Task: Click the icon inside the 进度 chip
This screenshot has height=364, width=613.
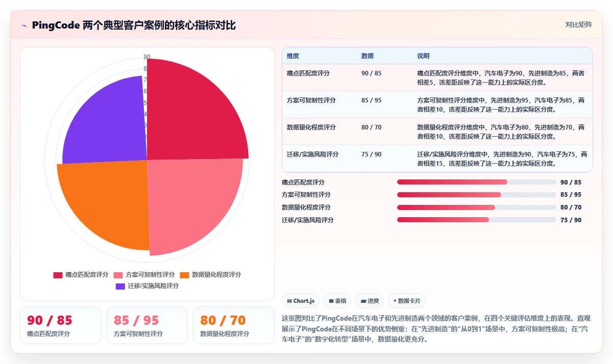Action: 363,301
